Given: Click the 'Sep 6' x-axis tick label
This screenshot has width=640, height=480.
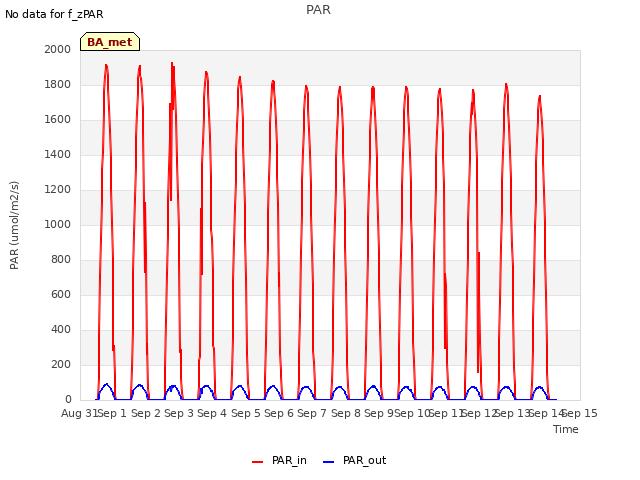Looking at the screenshot, I should coord(279,413).
